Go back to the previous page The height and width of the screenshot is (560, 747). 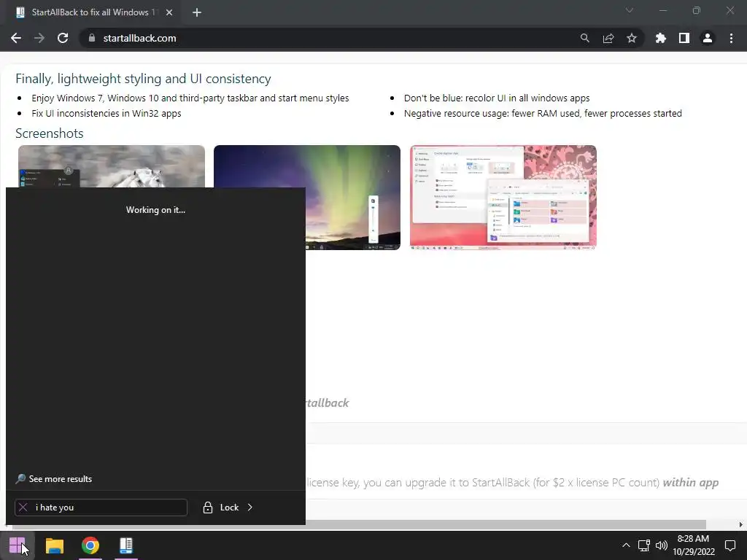tap(16, 38)
